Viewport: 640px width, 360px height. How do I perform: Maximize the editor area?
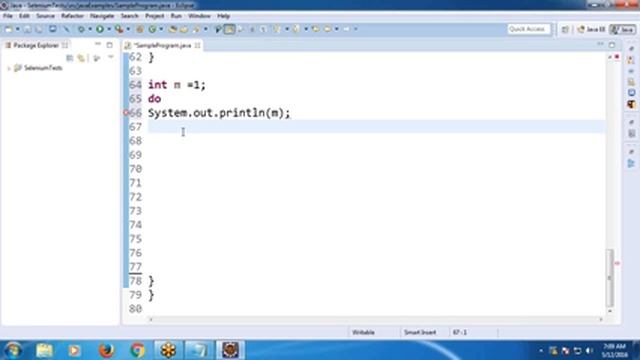pyautogui.click(x=612, y=45)
